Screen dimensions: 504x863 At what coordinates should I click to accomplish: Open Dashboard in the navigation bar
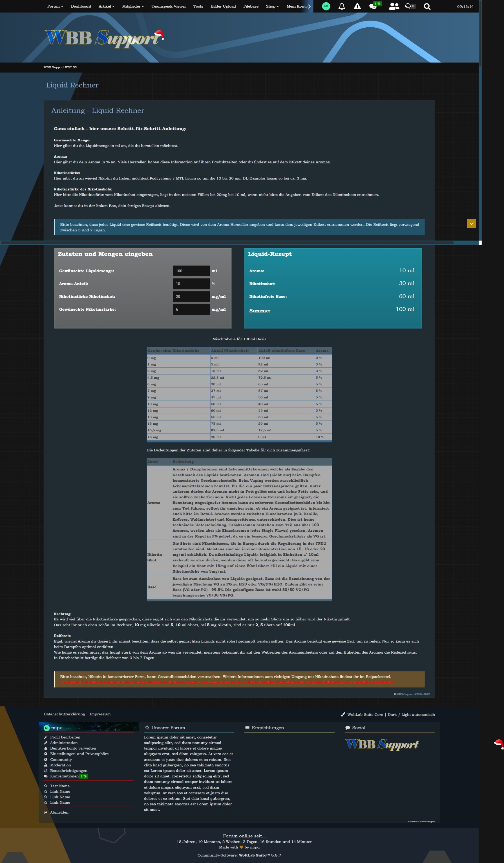click(81, 6)
